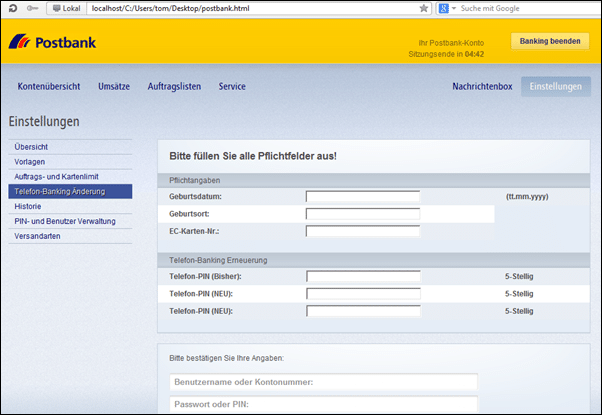Go to Übersicht in sidebar
Screen dimensions: 602x415
click(x=70, y=147)
